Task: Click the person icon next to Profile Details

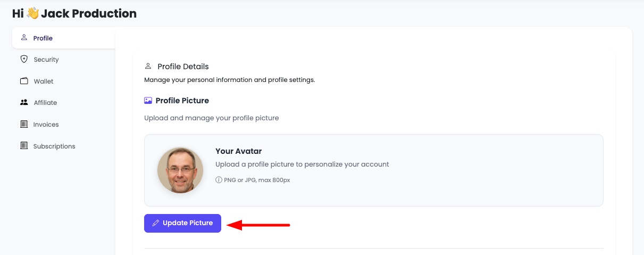Action: pyautogui.click(x=148, y=67)
